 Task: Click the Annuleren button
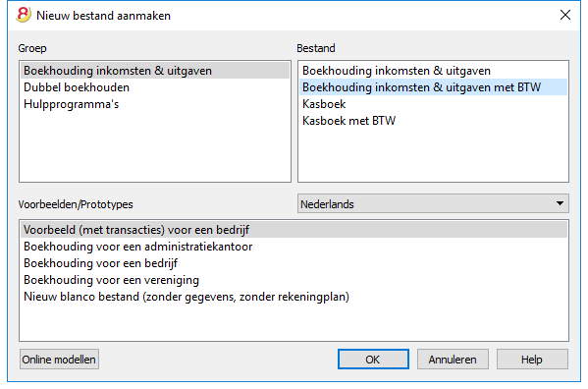[453, 360]
